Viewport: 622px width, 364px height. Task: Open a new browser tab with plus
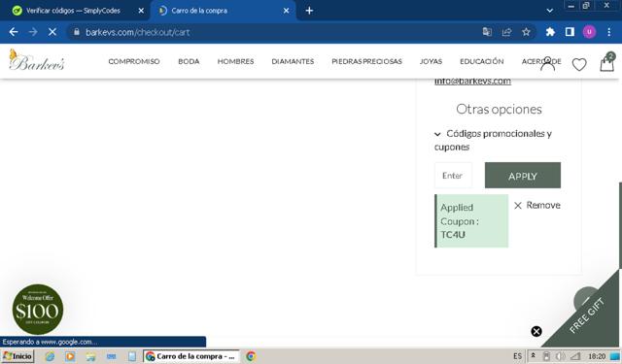pos(309,11)
